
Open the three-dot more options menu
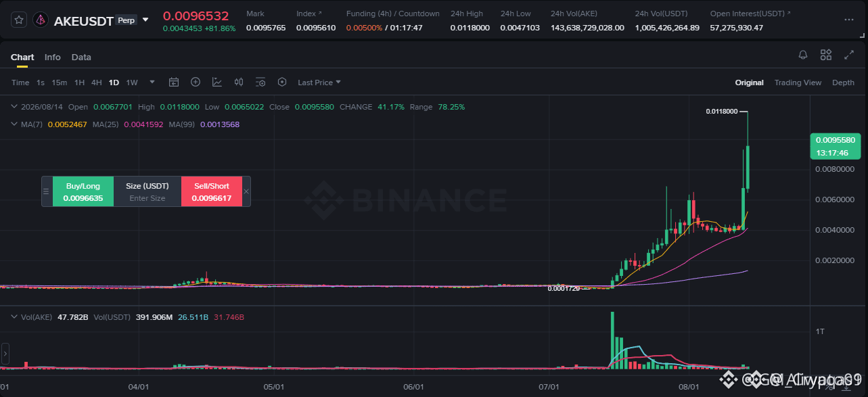(848, 20)
